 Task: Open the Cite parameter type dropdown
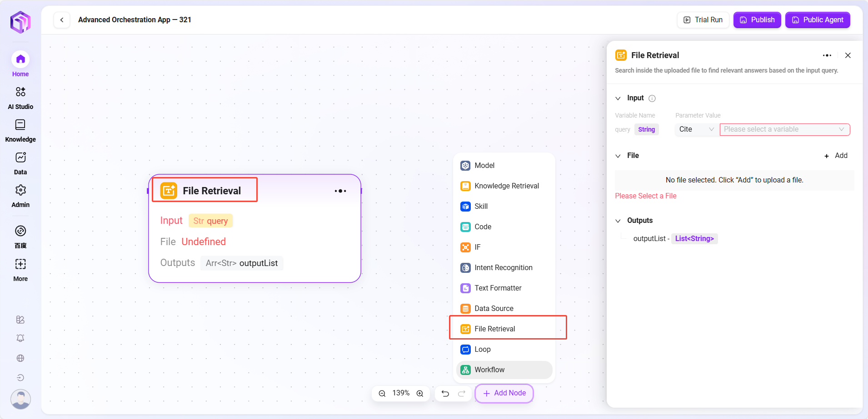tap(696, 129)
